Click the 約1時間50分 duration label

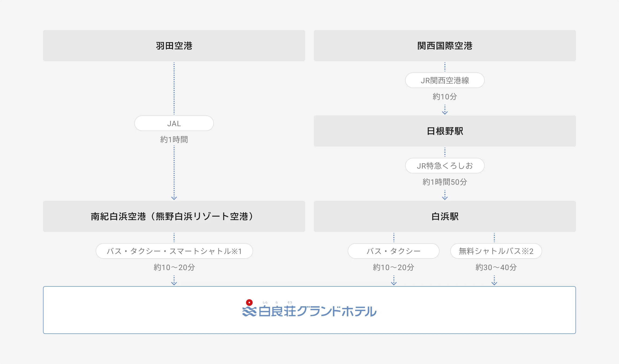(445, 182)
